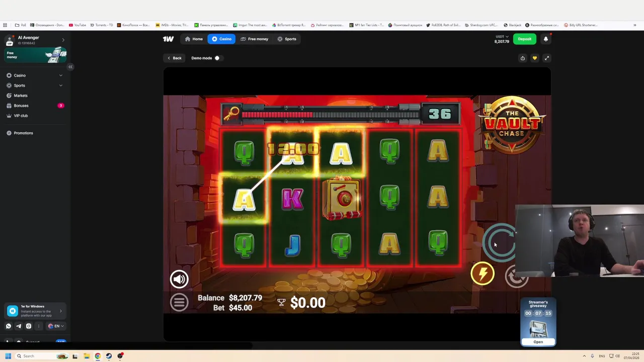Expand the Sports sidebar chevron
Screen dimensions: 644x362
coord(61,85)
